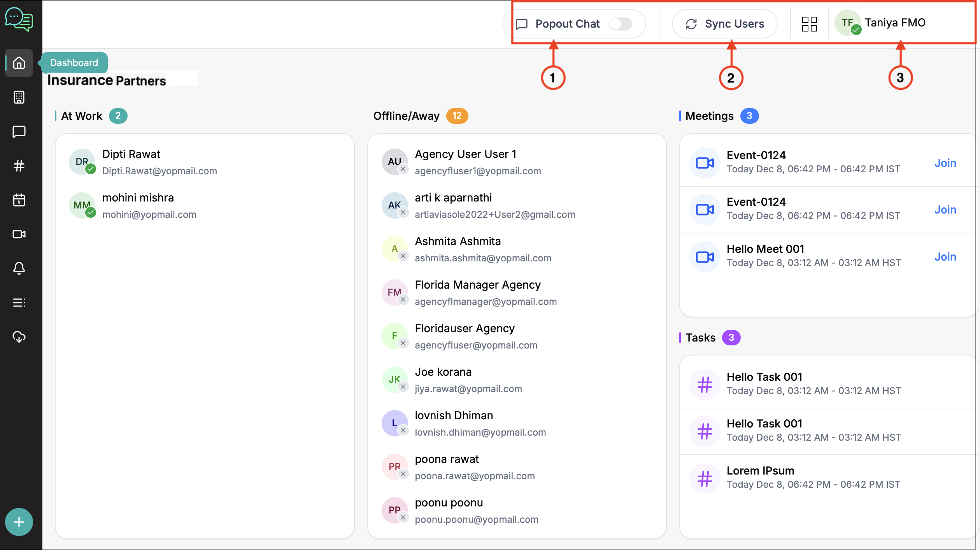Open the task list sidebar icon
This screenshot has width=980, height=550.
click(x=19, y=303)
